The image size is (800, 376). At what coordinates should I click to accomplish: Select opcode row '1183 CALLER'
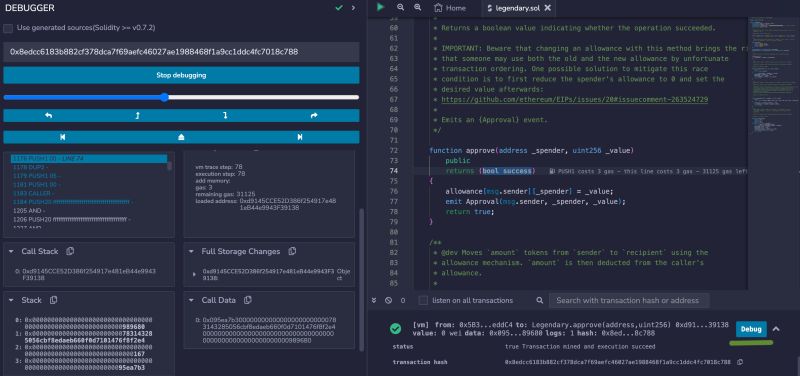click(89, 193)
